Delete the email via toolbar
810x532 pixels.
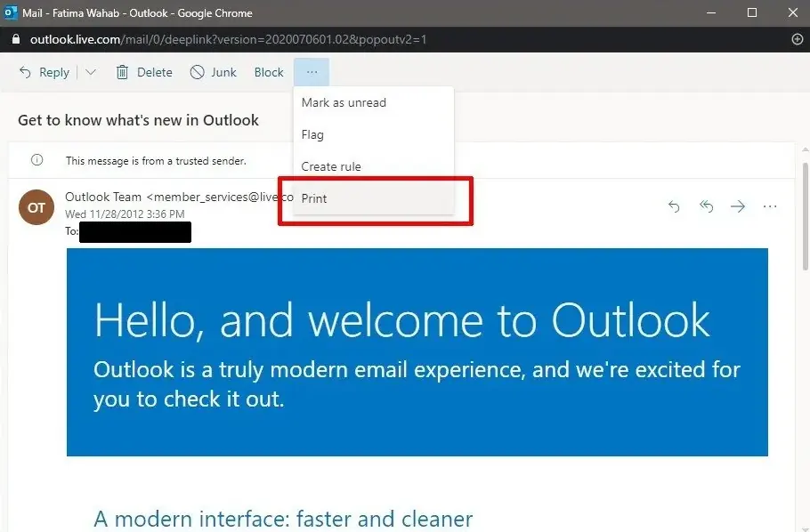click(x=144, y=72)
